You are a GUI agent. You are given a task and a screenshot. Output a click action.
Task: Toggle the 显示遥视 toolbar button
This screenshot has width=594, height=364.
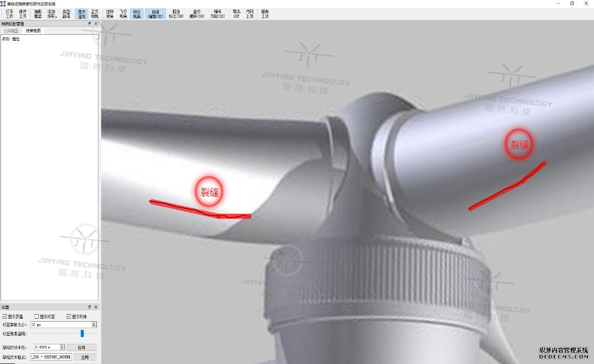[x=82, y=14]
